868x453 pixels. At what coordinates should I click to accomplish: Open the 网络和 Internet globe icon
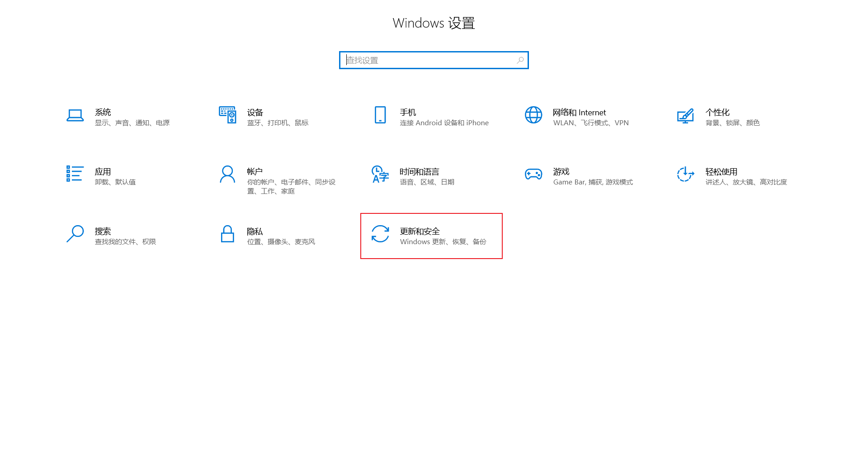pos(533,115)
